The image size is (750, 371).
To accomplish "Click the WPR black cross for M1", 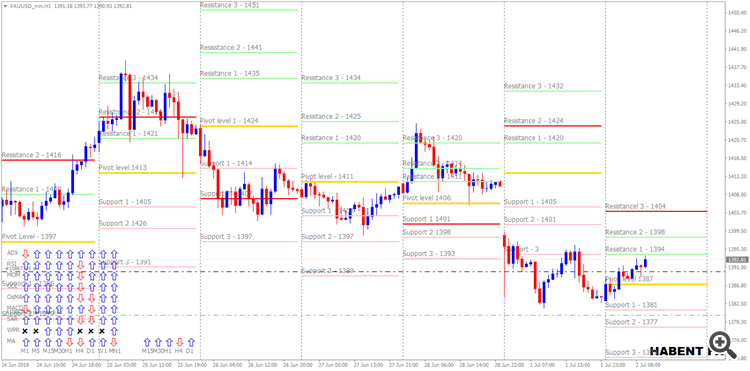I will click(25, 331).
